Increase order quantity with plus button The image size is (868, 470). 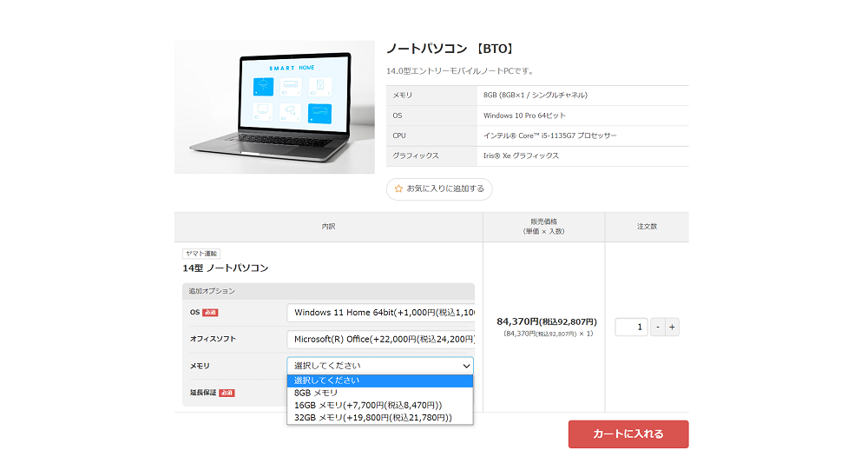[672, 327]
